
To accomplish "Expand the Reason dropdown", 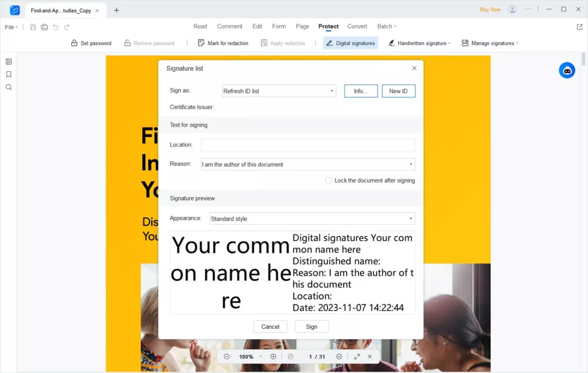I will (x=410, y=164).
